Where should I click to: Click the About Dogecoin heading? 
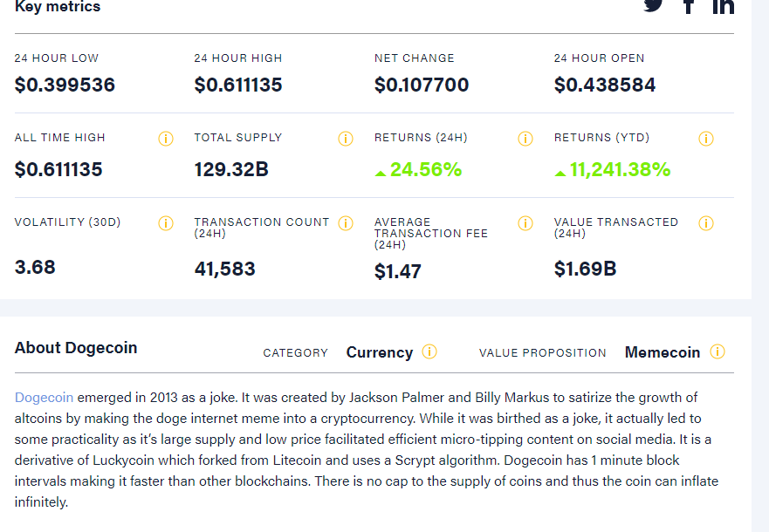tap(76, 348)
